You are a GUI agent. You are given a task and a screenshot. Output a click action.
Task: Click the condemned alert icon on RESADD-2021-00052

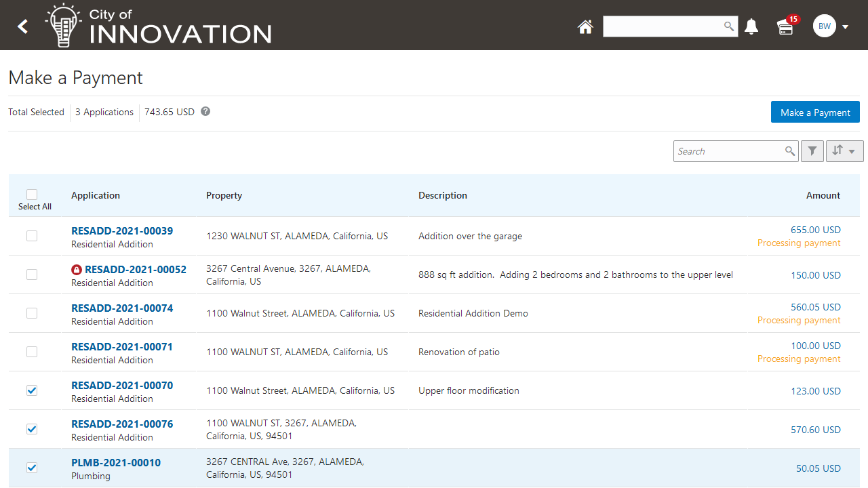coord(77,269)
